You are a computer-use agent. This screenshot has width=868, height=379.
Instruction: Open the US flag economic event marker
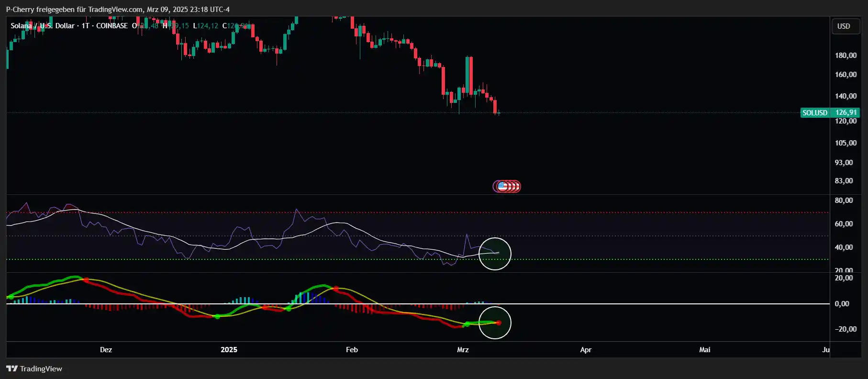point(502,186)
